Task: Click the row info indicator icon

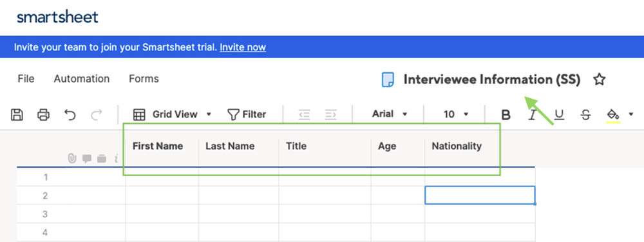Action: click(116, 159)
